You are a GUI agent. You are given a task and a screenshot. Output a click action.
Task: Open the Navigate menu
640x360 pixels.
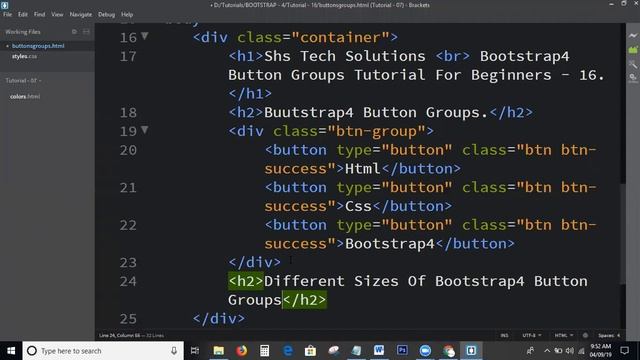[x=80, y=14]
